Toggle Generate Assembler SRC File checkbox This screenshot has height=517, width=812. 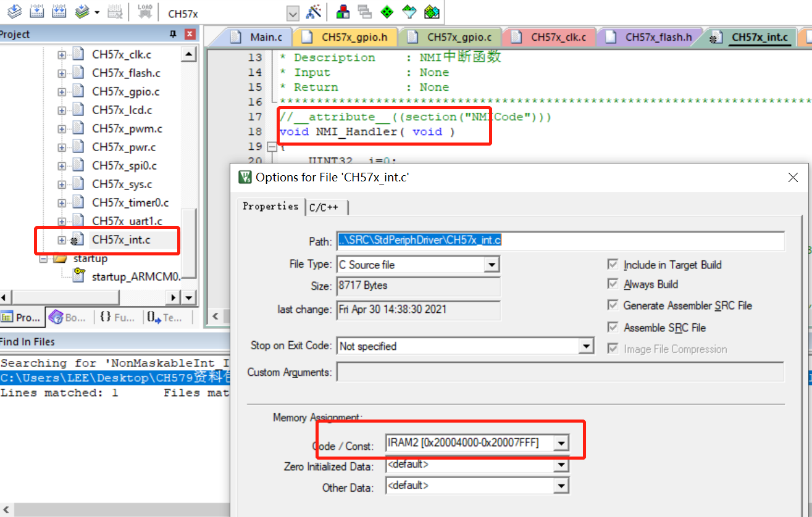tap(613, 305)
